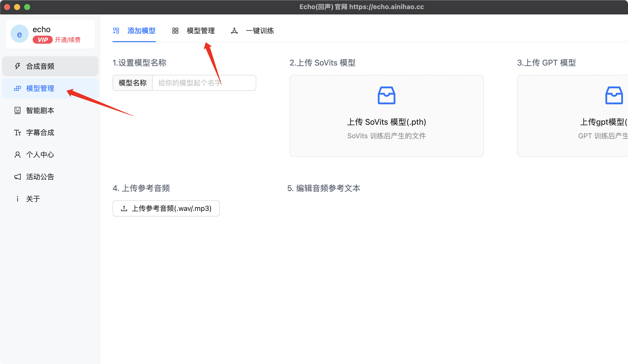
Task: Click 上传参考音频(.wav/.mp3) button
Action: tap(166, 208)
